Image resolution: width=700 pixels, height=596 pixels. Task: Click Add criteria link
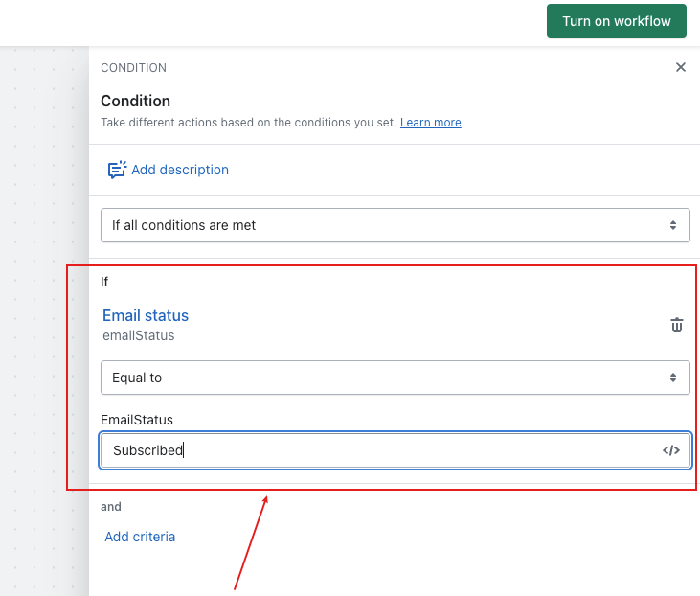tap(140, 537)
